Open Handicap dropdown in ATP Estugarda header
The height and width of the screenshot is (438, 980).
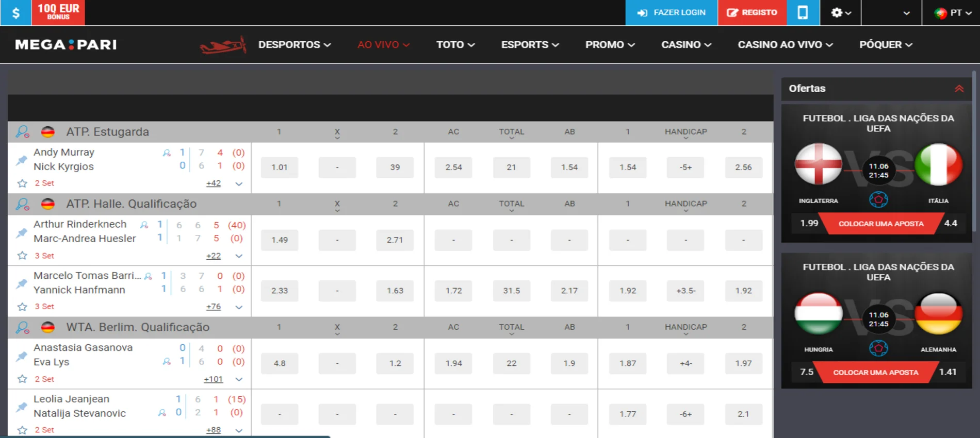[685, 133]
